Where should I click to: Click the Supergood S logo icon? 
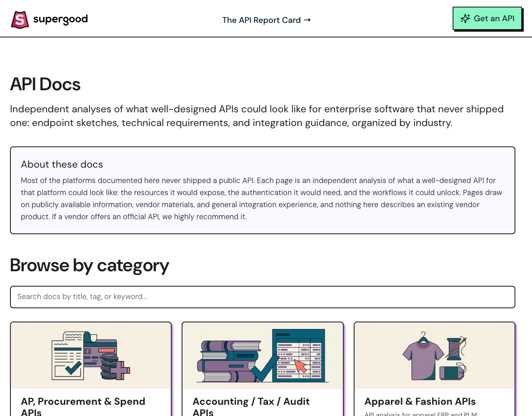coord(20,20)
